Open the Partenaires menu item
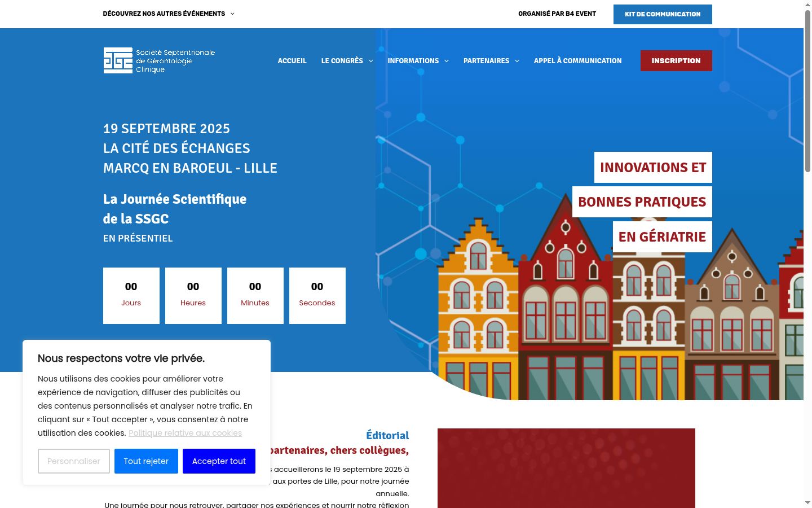Image resolution: width=812 pixels, height=508 pixels. tap(486, 61)
